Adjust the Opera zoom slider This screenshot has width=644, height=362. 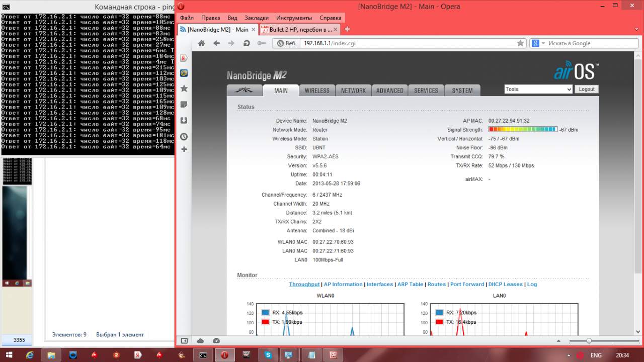coord(589,341)
